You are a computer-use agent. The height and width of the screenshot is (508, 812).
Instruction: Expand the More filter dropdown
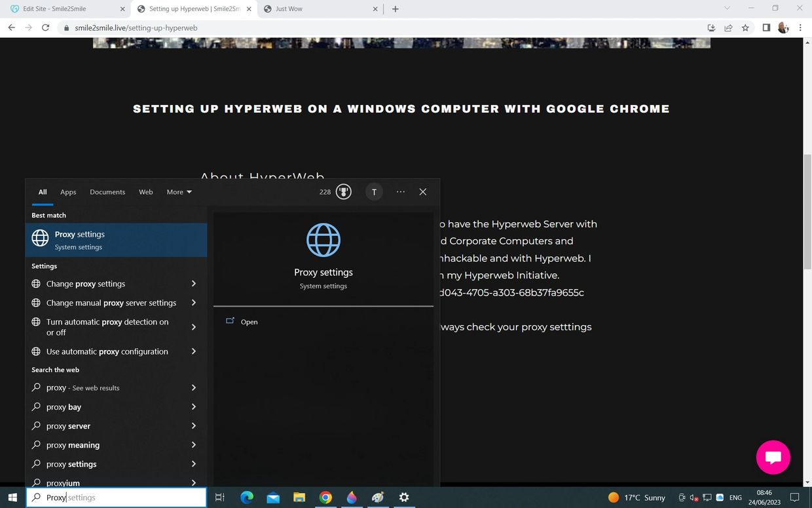pyautogui.click(x=179, y=192)
